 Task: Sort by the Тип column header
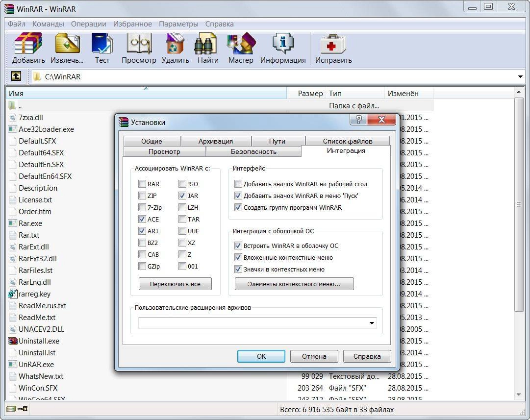click(355, 93)
